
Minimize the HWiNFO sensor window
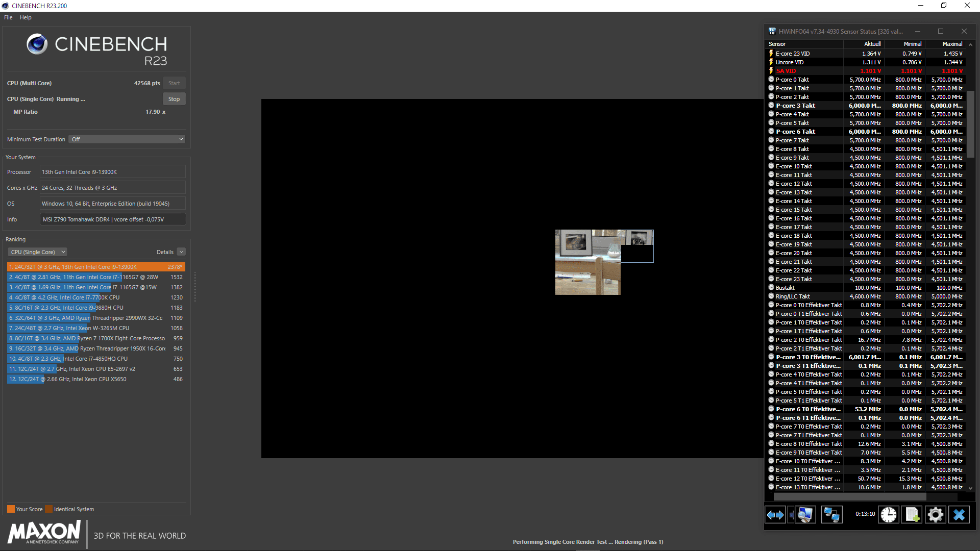918,31
